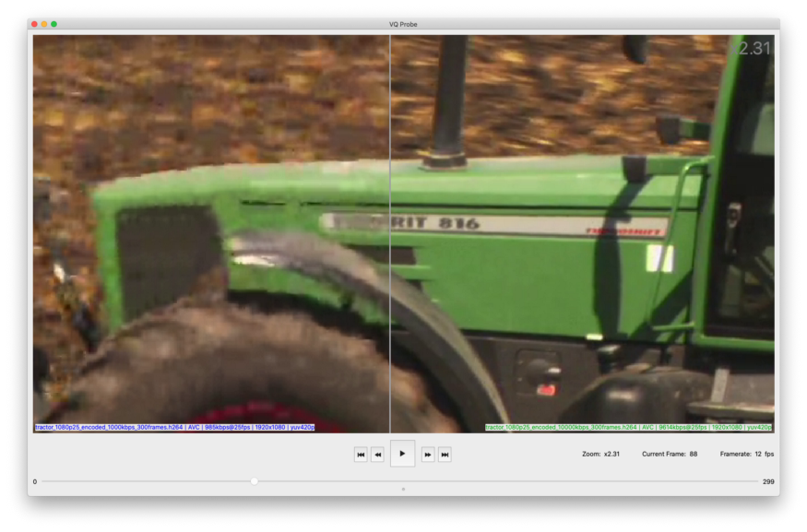Click the frame slider handle

click(255, 481)
